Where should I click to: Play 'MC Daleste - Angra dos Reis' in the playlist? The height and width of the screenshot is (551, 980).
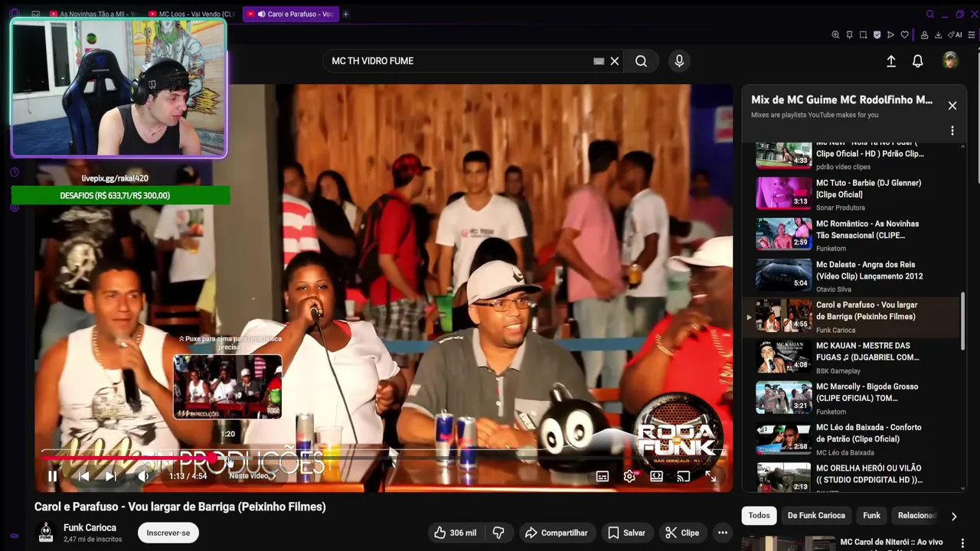[850, 275]
